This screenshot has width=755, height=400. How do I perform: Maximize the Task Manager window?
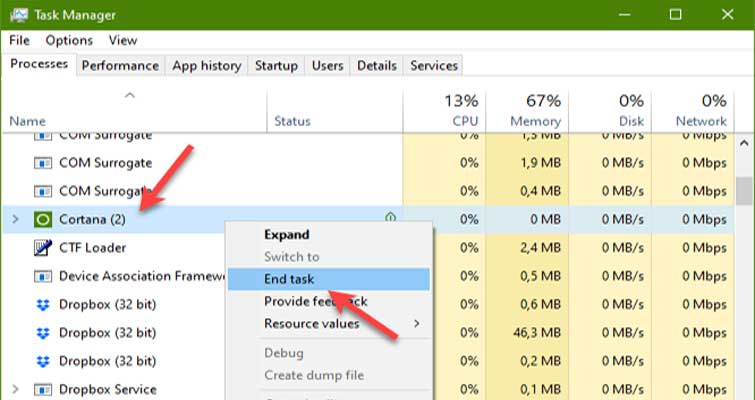tap(676, 14)
